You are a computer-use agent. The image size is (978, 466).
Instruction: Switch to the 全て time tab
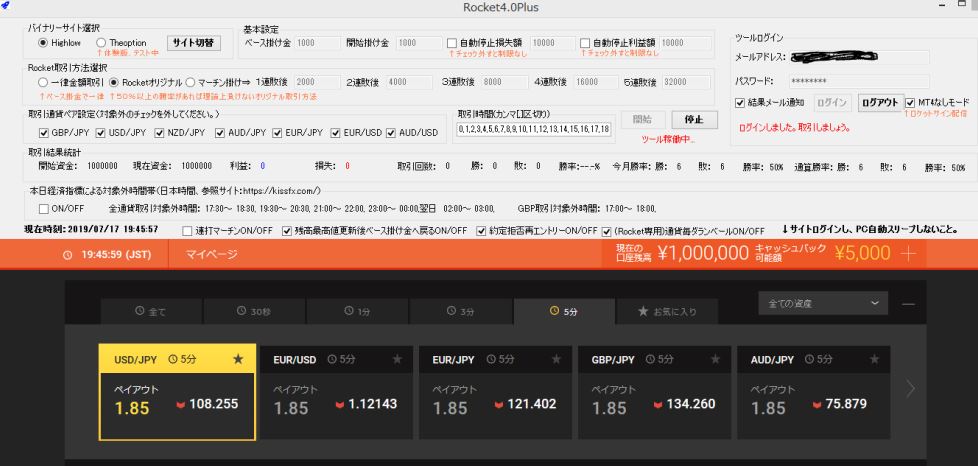(x=151, y=311)
